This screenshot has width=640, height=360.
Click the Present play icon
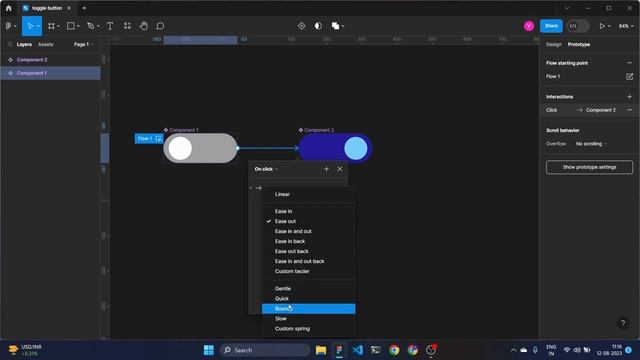click(602, 26)
